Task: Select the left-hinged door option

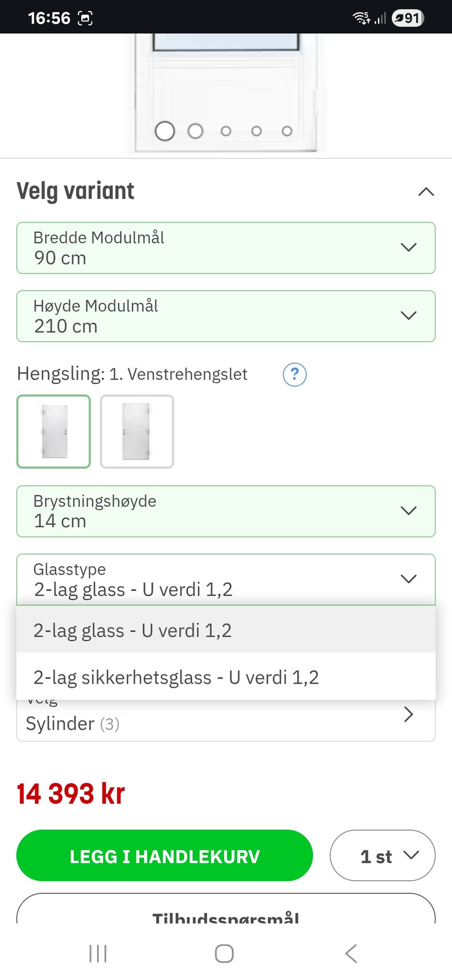Action: coord(53,432)
